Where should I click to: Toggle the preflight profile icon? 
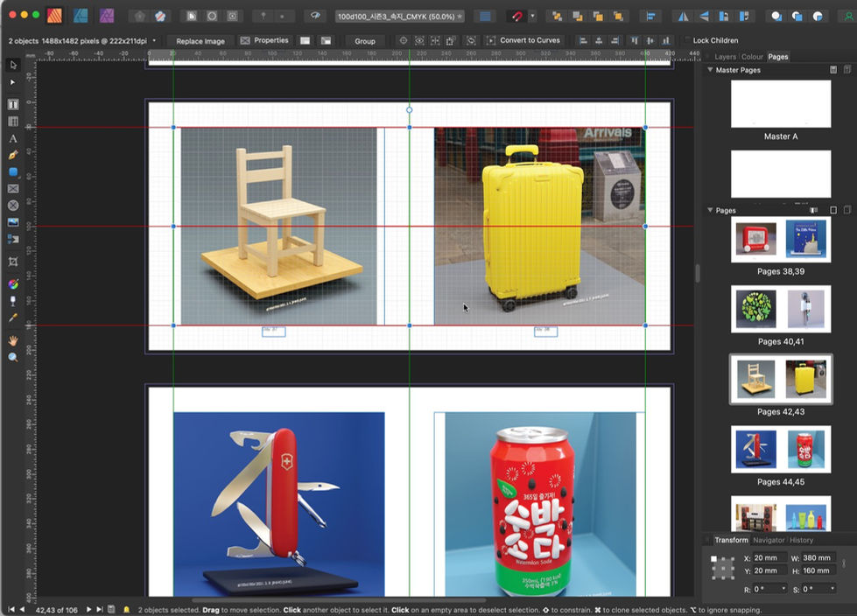point(126,610)
